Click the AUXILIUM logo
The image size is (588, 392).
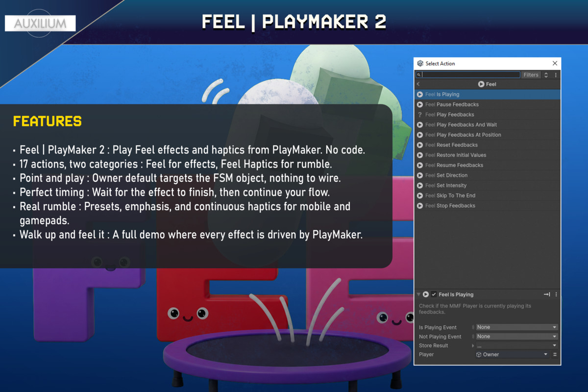pos(40,24)
